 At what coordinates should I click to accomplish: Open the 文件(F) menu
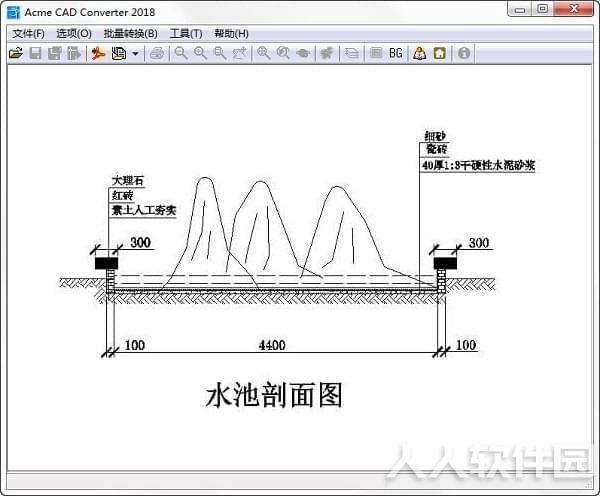pos(28,34)
